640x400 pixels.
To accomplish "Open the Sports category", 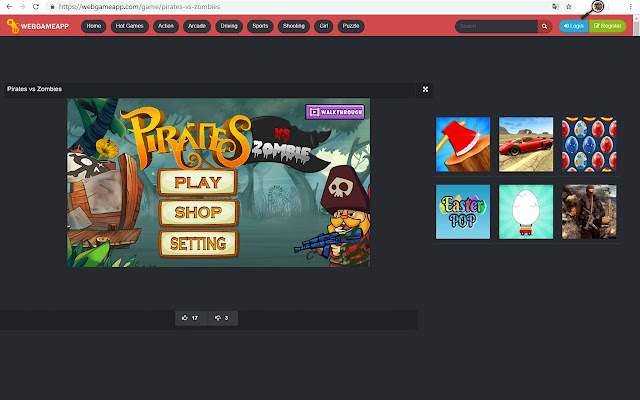I will (260, 26).
